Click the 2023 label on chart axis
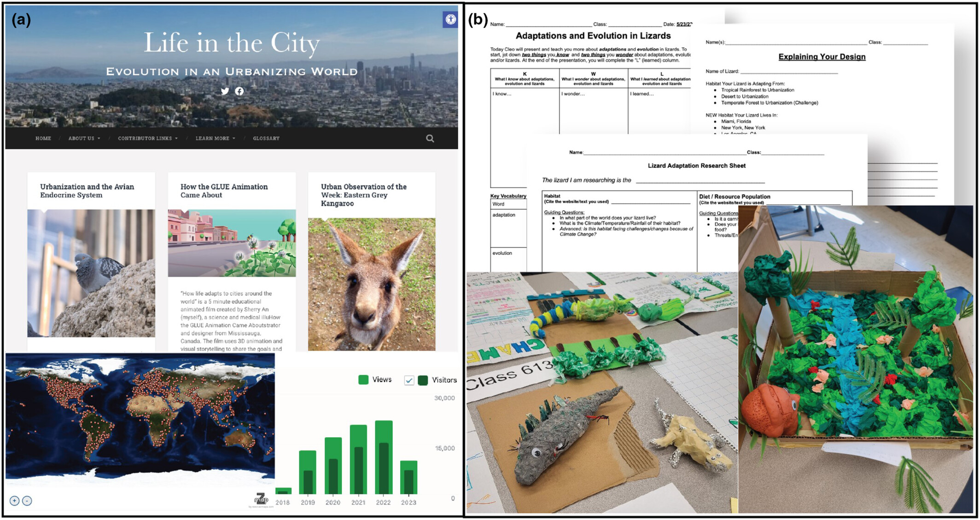The width and height of the screenshot is (980, 520). [408, 503]
